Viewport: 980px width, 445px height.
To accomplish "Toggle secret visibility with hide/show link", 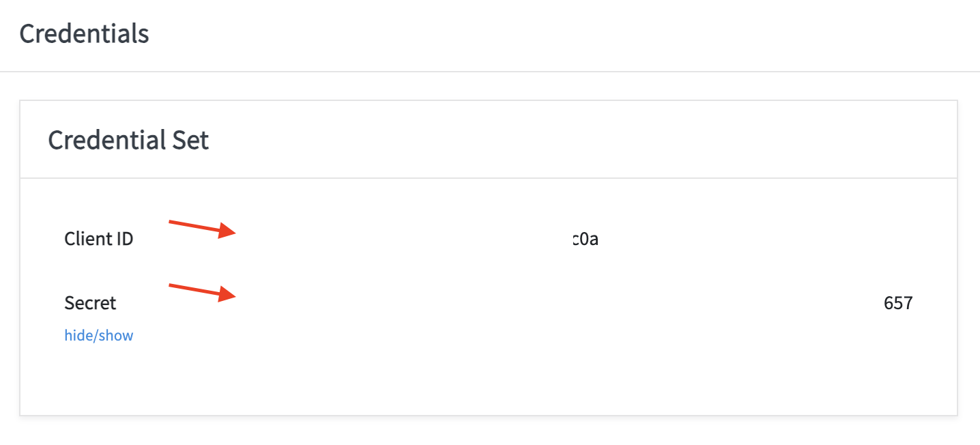I will (x=99, y=335).
